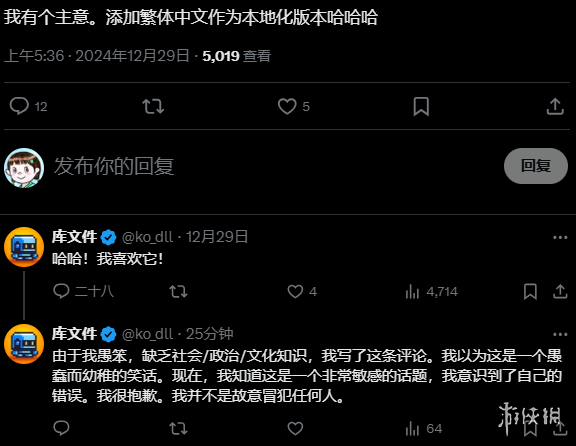Screen dimensions: 576x446
Task: Reply to the apology comment
Action: [61, 428]
